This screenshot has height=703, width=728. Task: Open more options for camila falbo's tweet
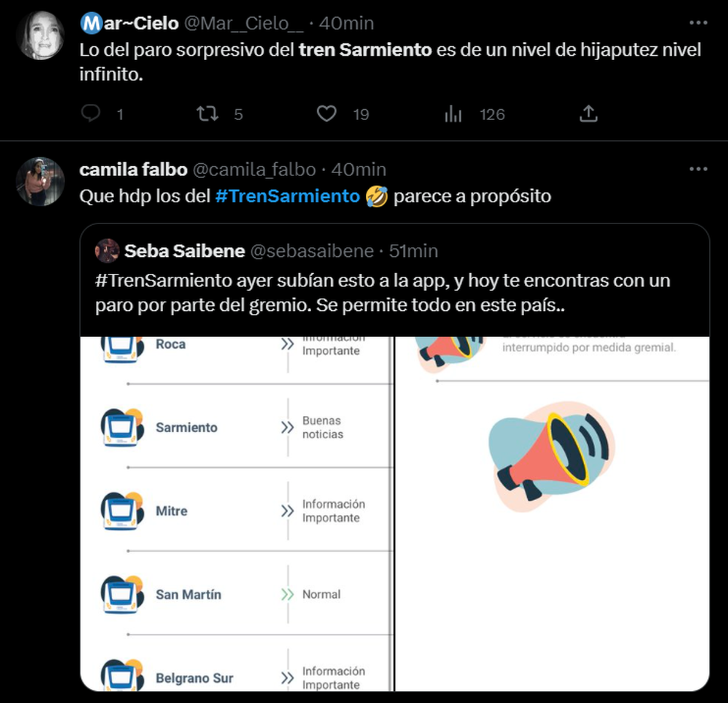[698, 169]
